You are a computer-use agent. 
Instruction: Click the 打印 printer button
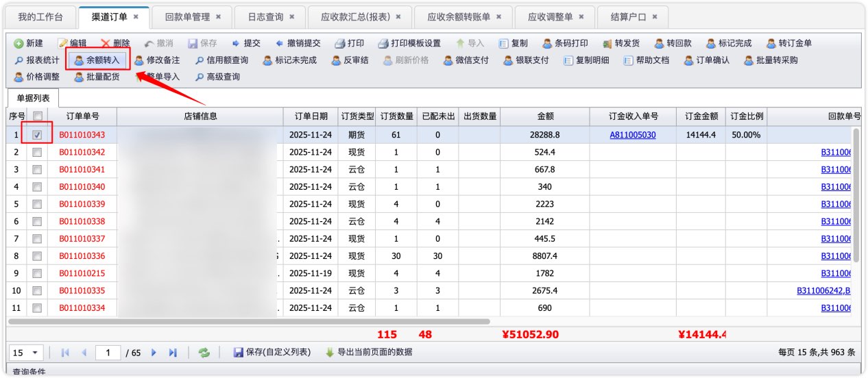click(x=350, y=43)
